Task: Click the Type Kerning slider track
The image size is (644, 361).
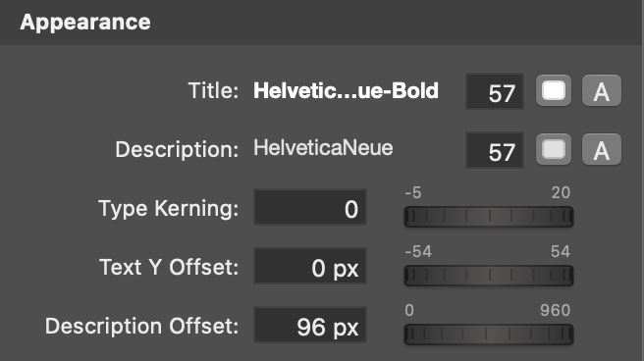Action: tap(489, 217)
